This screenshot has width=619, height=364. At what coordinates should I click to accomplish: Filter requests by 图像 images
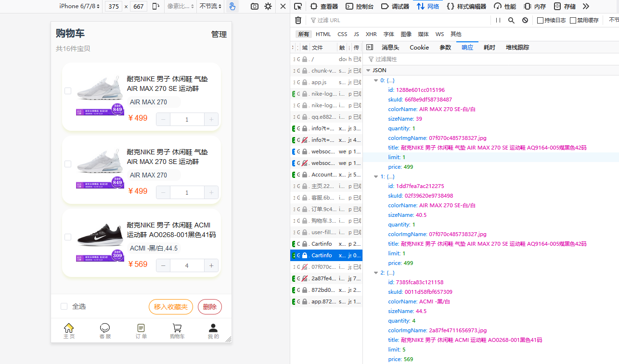[406, 34]
